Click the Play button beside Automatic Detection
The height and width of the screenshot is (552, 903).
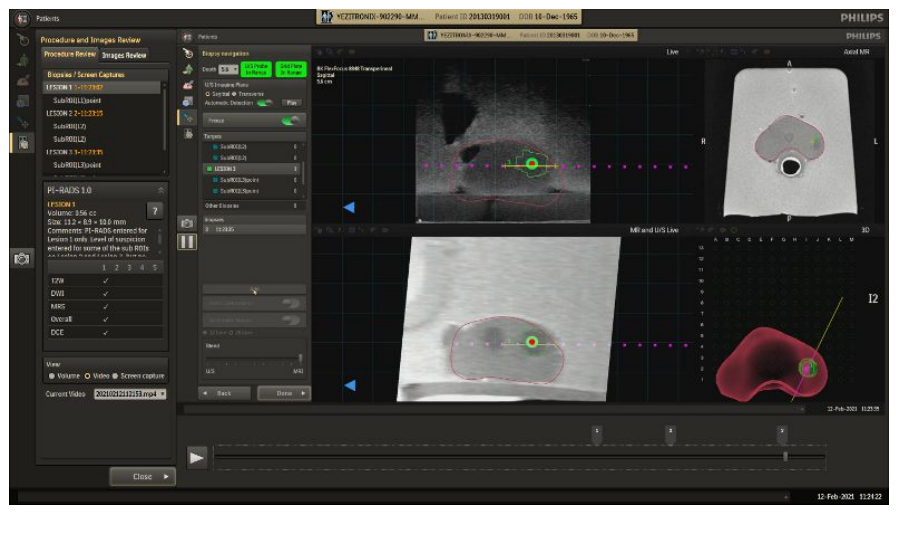click(x=292, y=103)
